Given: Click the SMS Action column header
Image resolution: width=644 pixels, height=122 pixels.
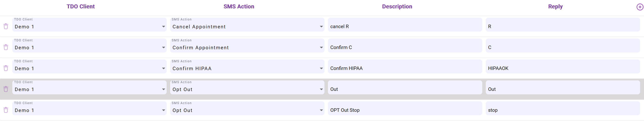Looking at the screenshot, I should [239, 7].
